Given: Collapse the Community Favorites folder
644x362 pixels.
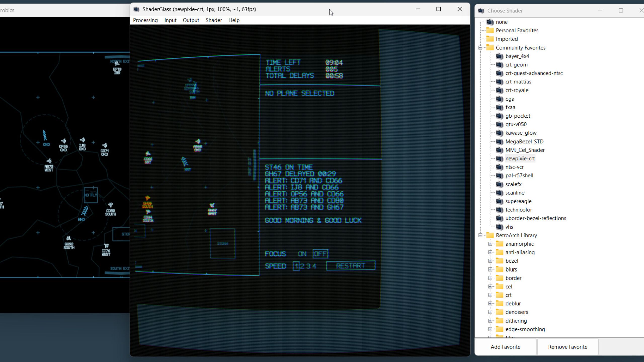Looking at the screenshot, I should pos(480,48).
